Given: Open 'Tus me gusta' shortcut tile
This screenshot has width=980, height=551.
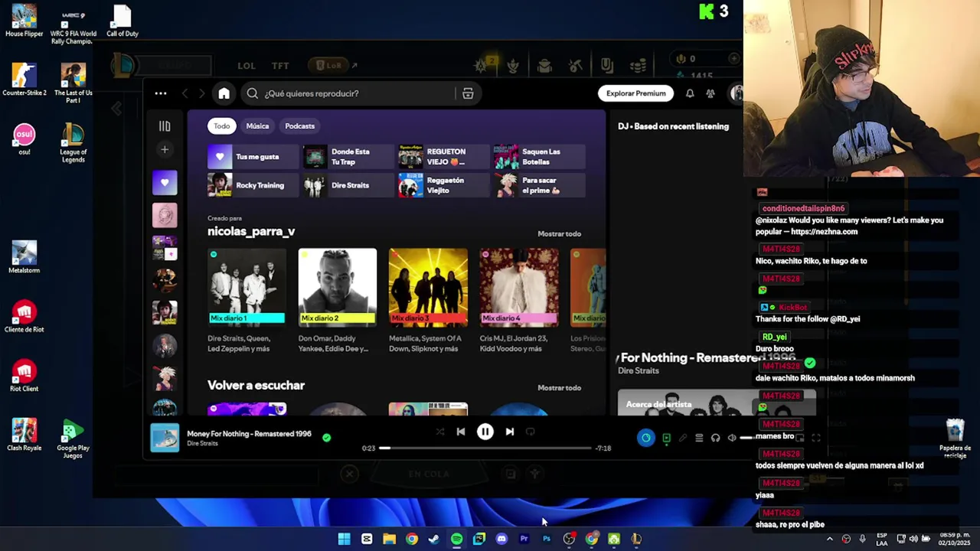Looking at the screenshot, I should [253, 157].
